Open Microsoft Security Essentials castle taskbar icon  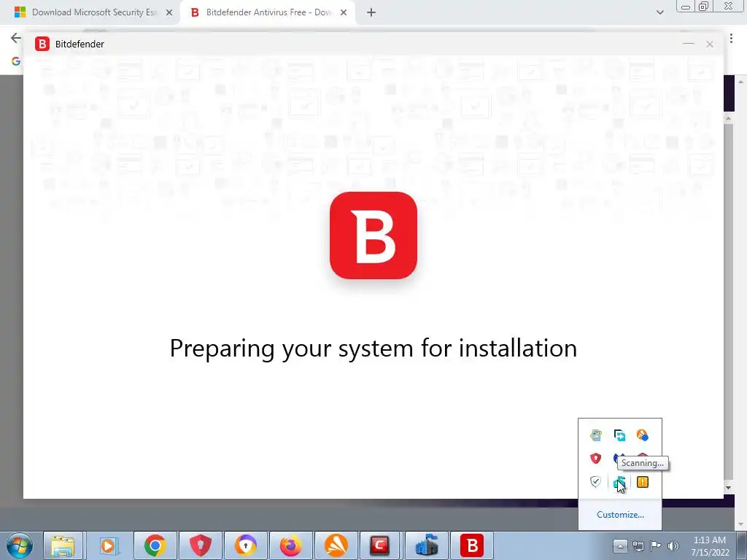pos(426,545)
